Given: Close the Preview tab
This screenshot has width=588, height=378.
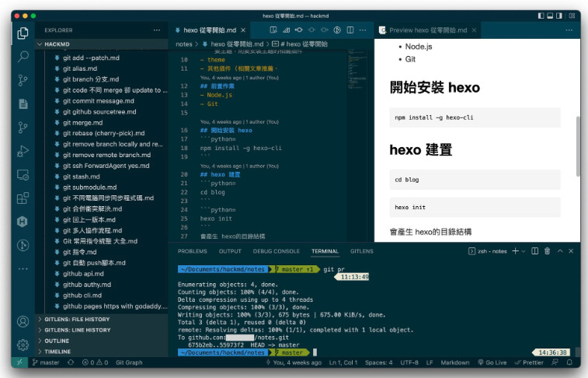Looking at the screenshot, I should point(474,30).
